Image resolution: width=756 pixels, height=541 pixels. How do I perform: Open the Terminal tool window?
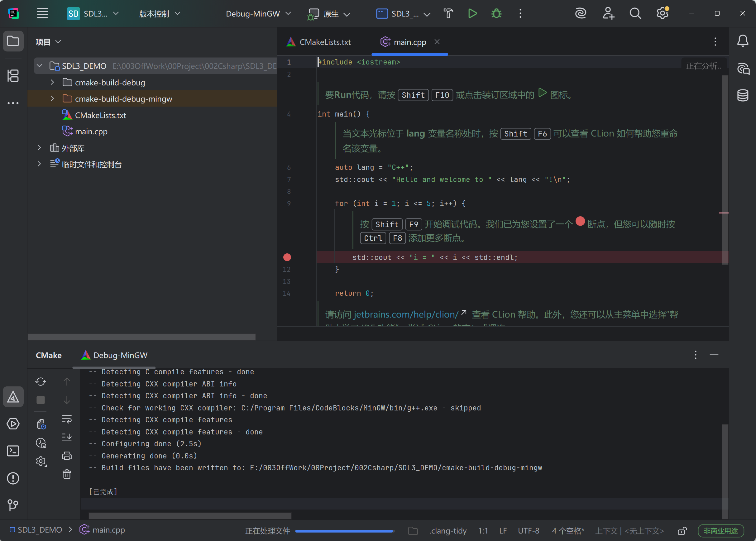click(13, 451)
